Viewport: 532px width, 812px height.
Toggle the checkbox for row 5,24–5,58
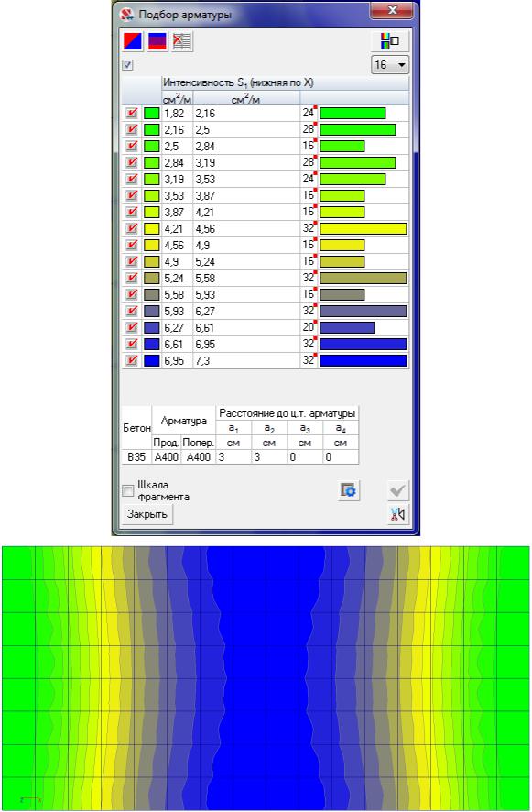click(x=132, y=278)
